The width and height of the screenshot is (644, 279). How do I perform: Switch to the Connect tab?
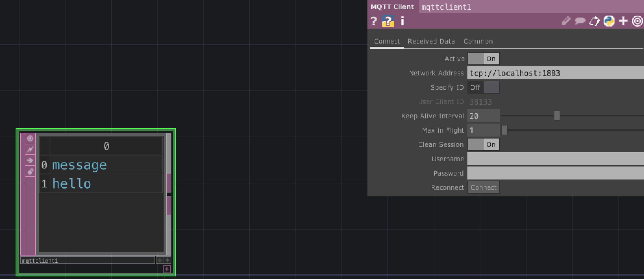pos(387,41)
